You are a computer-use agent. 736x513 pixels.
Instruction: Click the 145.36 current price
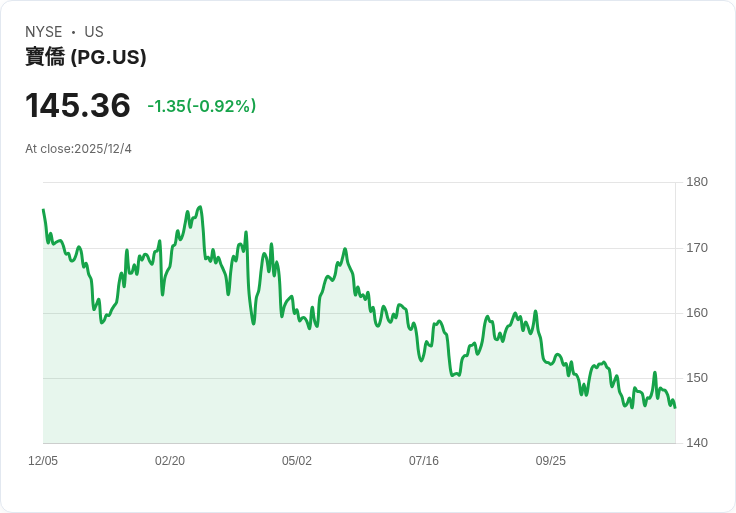[x=78, y=106]
